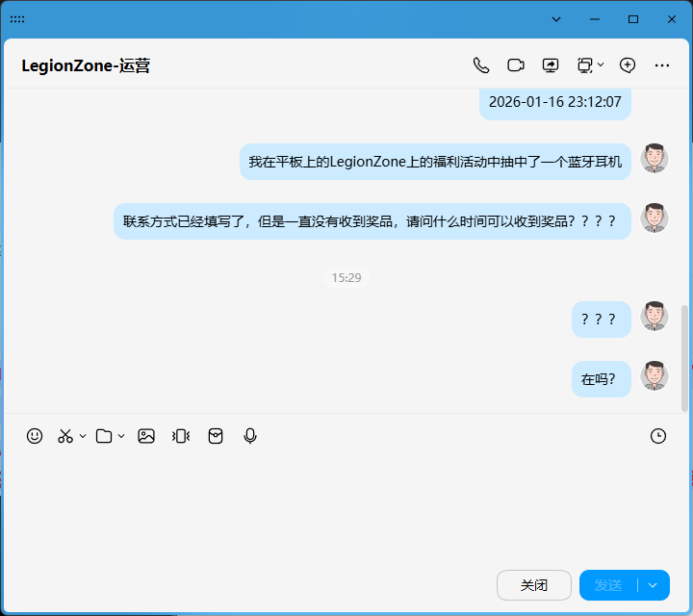Open the emoji picker

(35, 436)
